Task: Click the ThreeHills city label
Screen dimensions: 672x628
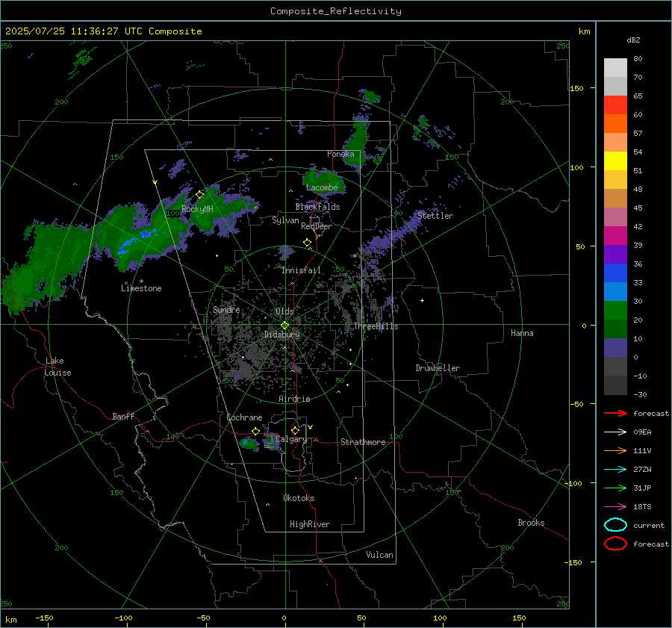Action: tap(376, 326)
